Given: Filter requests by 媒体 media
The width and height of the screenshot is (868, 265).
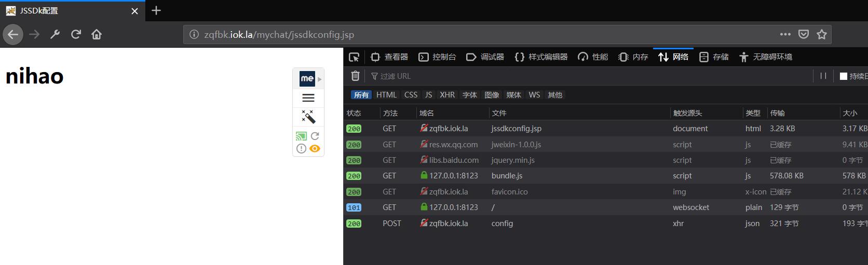Looking at the screenshot, I should (x=513, y=95).
